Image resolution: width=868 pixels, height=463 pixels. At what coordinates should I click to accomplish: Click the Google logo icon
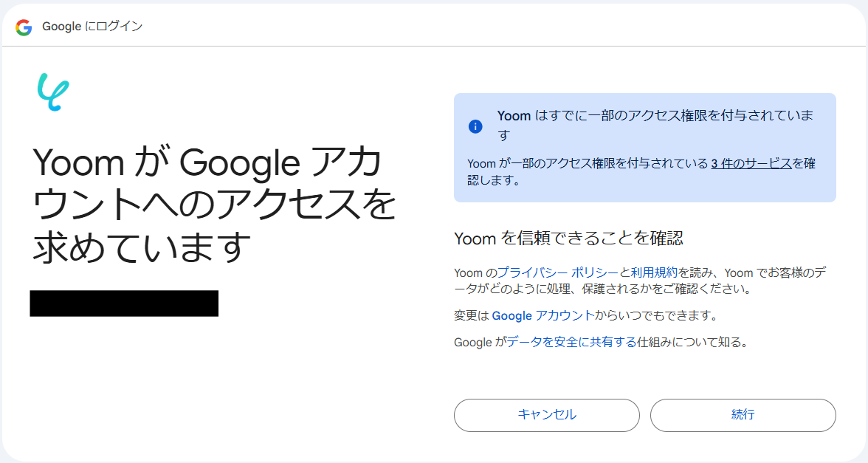click(x=24, y=27)
